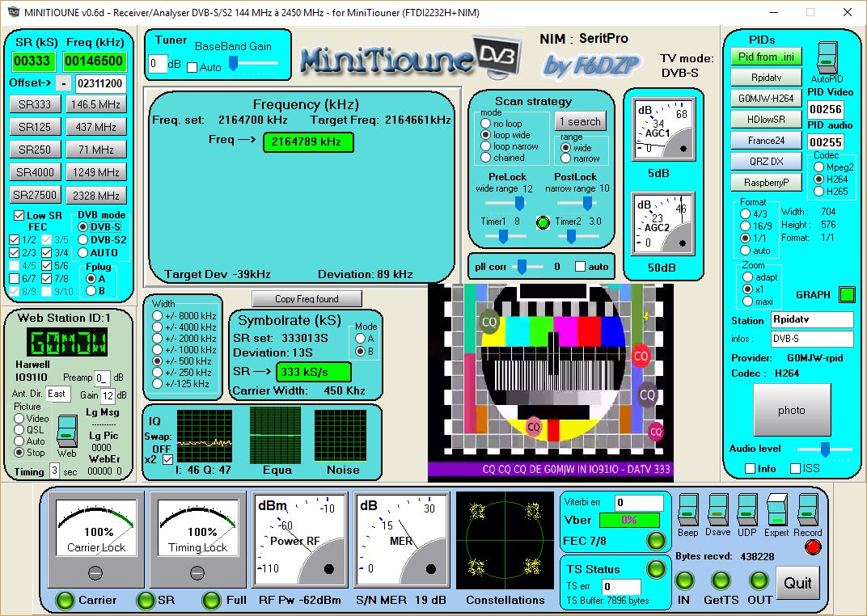Screen dimensions: 867x616
Task: Click the Constellations display
Action: tap(505, 540)
